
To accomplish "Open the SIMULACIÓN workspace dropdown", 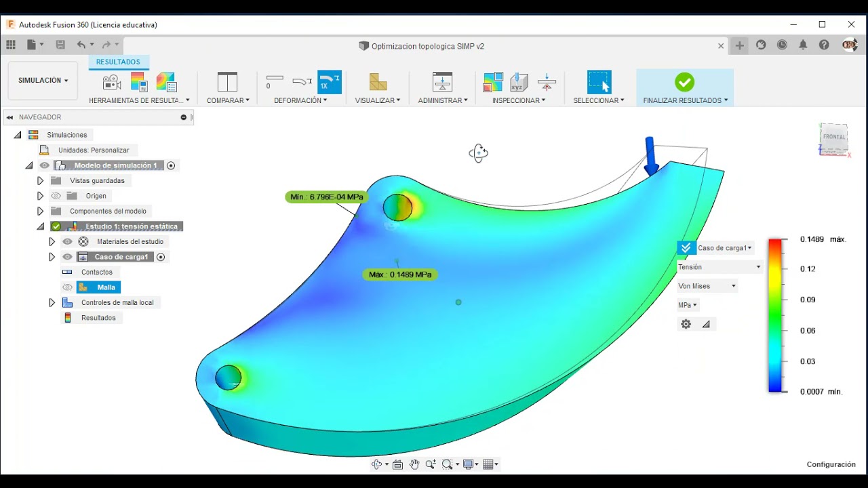I will 43,81.
